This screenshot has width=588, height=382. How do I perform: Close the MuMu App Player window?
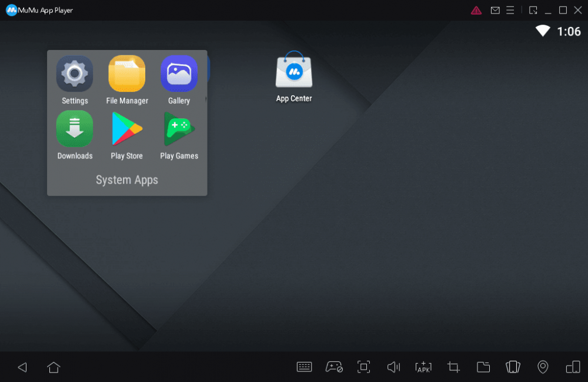[578, 10]
